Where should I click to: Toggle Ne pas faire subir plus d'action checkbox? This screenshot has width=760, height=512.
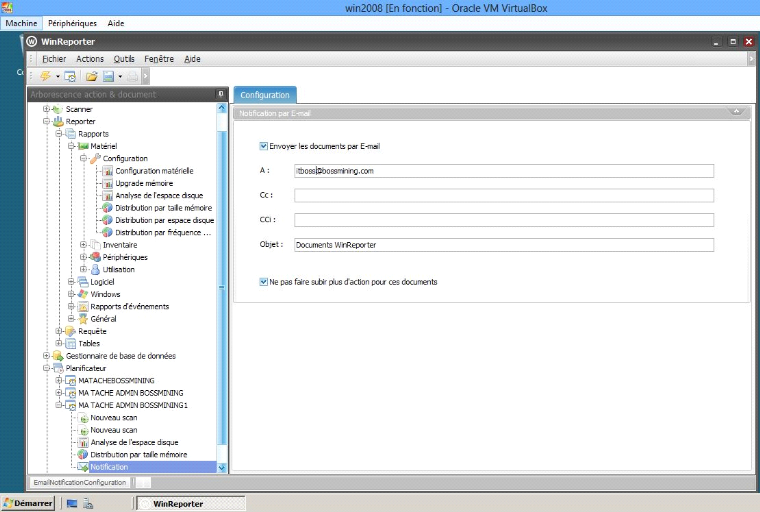tap(264, 282)
